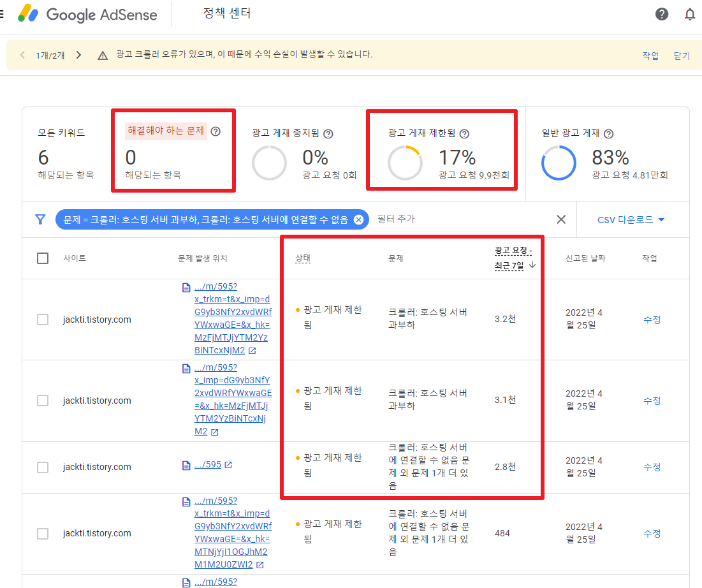
Task: Select the 모든 키워드 summary card
Action: (66, 154)
